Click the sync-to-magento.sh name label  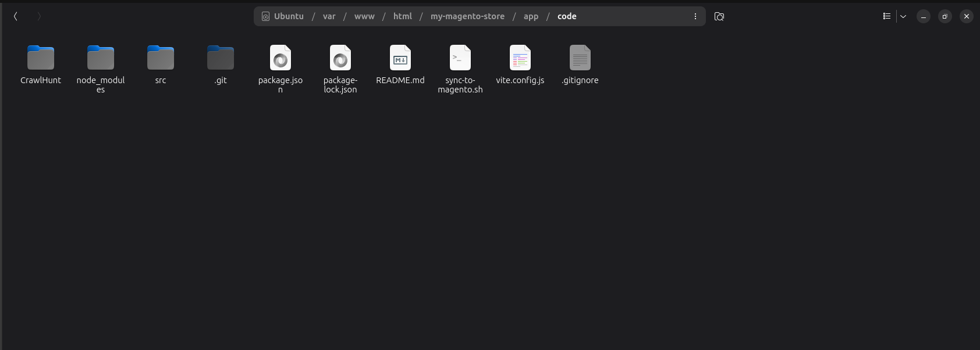pyautogui.click(x=460, y=85)
